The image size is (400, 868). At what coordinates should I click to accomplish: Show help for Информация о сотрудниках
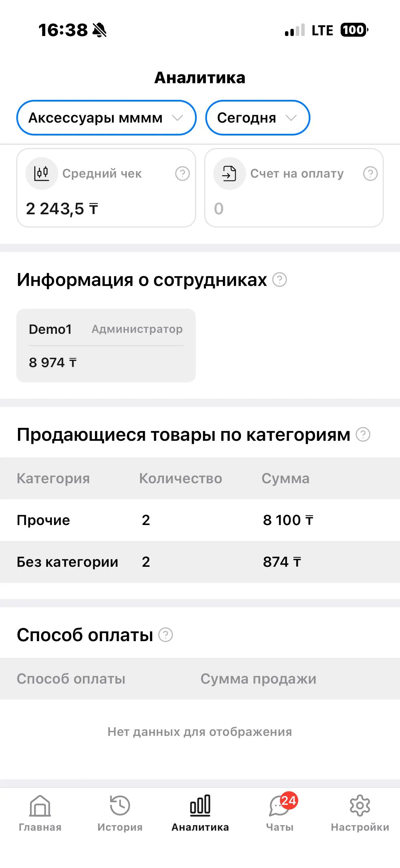280,280
